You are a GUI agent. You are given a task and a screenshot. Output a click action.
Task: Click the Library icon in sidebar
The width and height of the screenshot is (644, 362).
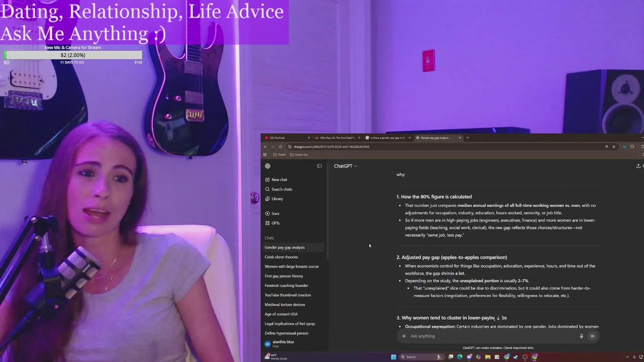[x=267, y=199]
